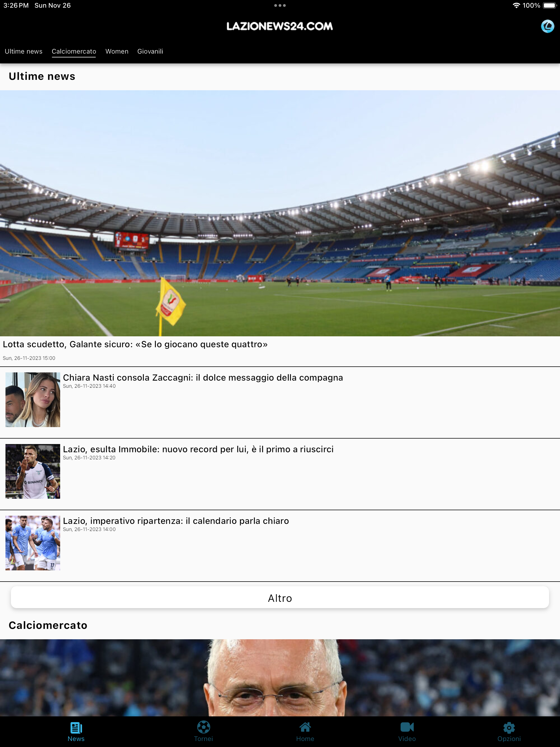The width and height of the screenshot is (560, 747).
Task: Switch to the Ultime news tab
Action: (24, 51)
